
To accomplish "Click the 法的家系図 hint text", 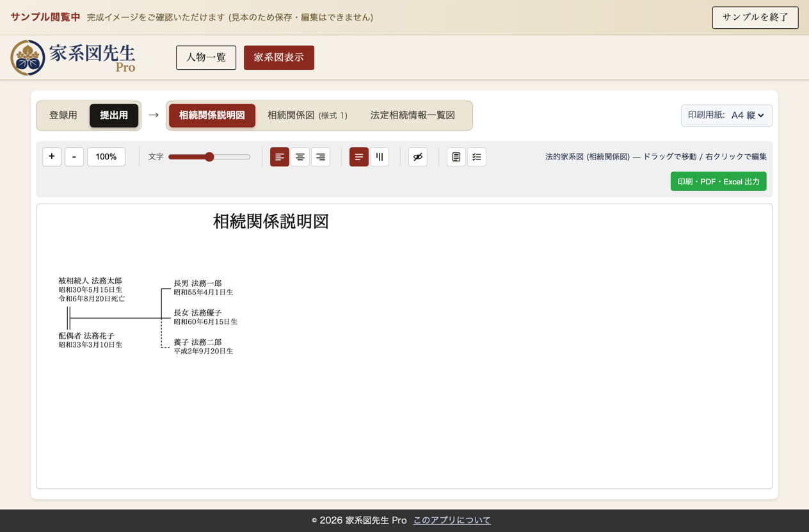I will [x=656, y=156].
